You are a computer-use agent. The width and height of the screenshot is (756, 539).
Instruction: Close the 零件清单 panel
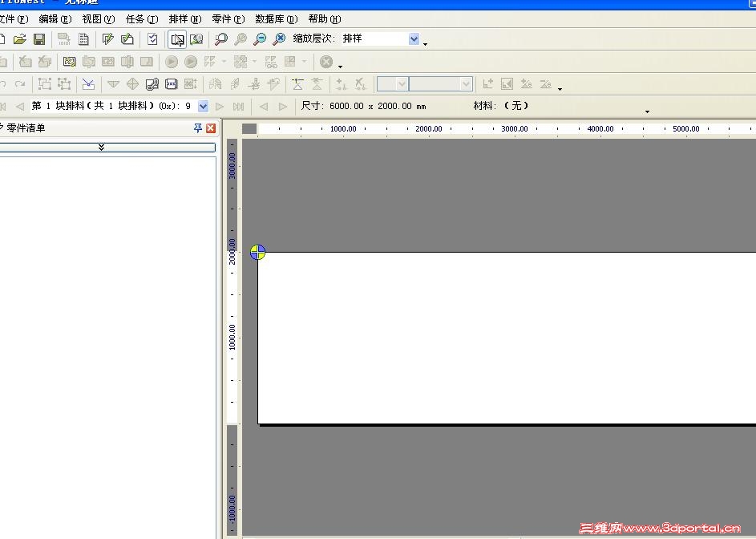pos(211,128)
